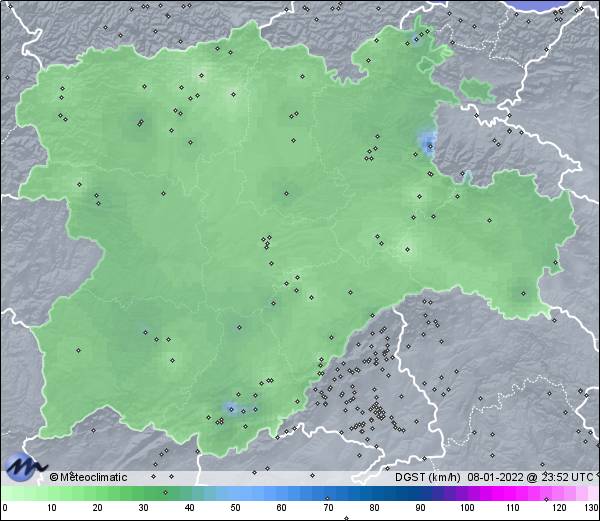Pick the light blue color above 50
Viewport: 600px width, 521px height.
click(235, 493)
